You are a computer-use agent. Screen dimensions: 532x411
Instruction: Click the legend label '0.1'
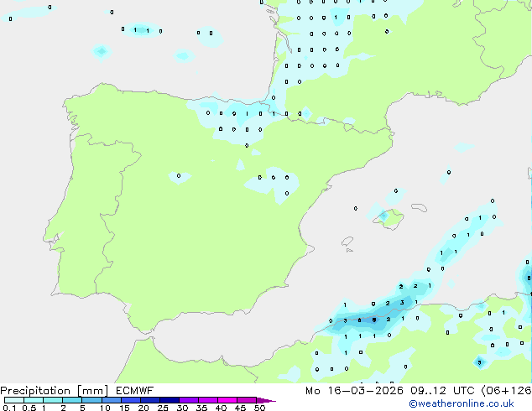click(x=9, y=408)
